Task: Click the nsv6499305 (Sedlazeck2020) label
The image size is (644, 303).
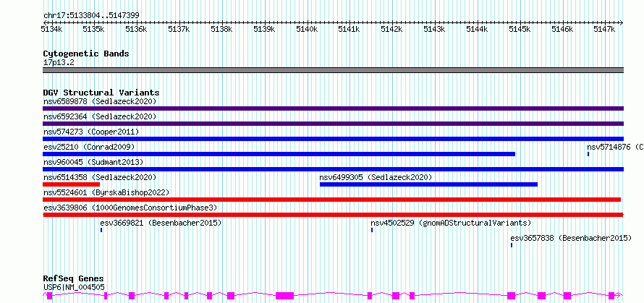Action: 376,177
